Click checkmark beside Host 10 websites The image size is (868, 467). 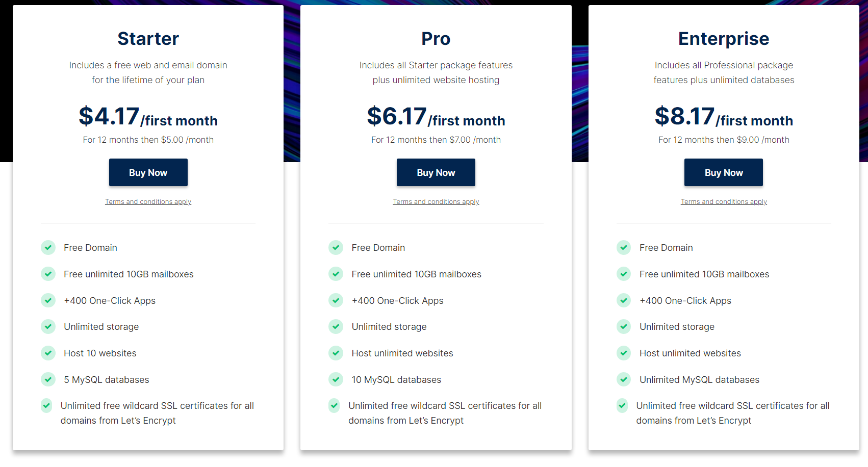48,353
